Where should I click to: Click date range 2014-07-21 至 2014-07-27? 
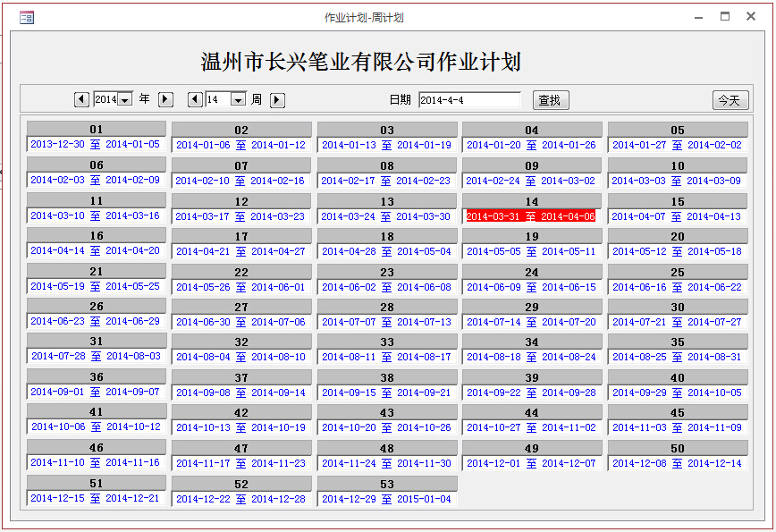pyautogui.click(x=677, y=322)
